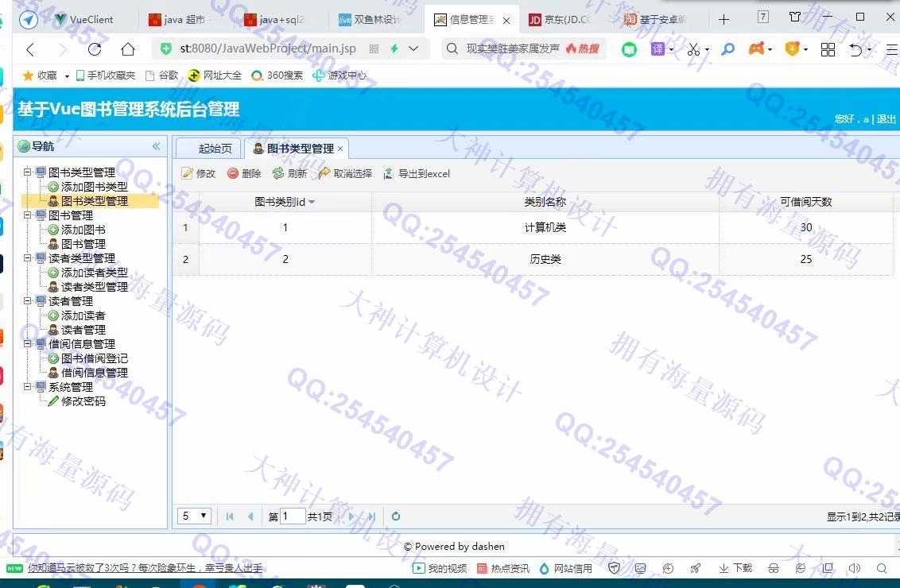Click 取消选择 to deselect rows
900x588 pixels.
(346, 174)
